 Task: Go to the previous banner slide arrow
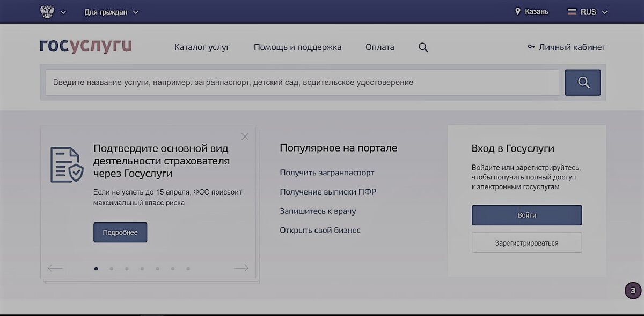55,268
